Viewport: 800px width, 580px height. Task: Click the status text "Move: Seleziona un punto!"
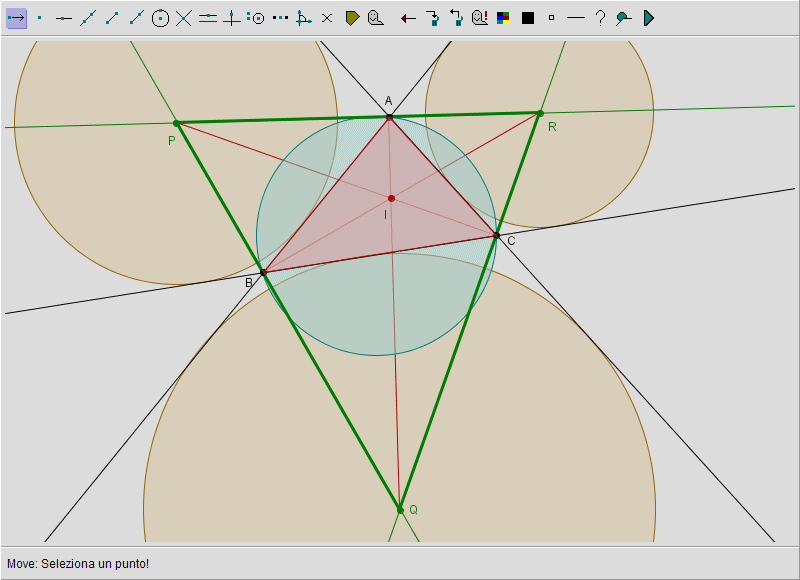tap(78, 564)
